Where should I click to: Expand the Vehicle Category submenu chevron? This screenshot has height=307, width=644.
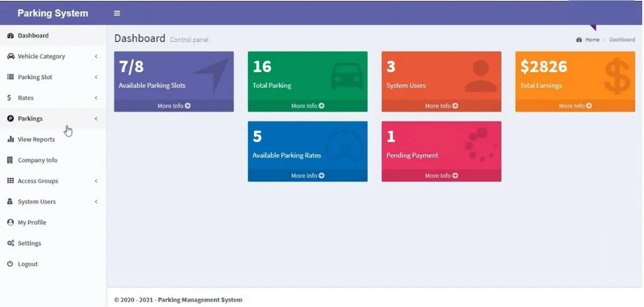tap(96, 56)
